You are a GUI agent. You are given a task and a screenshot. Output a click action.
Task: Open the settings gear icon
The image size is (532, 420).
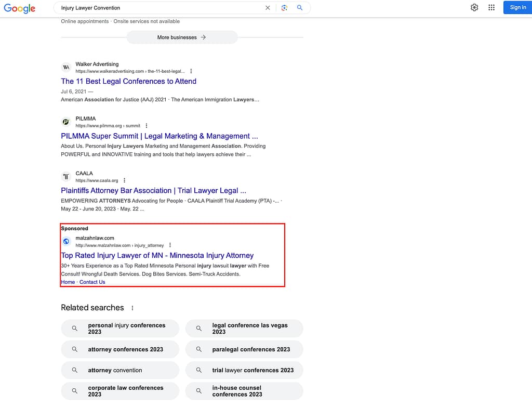coord(474,7)
